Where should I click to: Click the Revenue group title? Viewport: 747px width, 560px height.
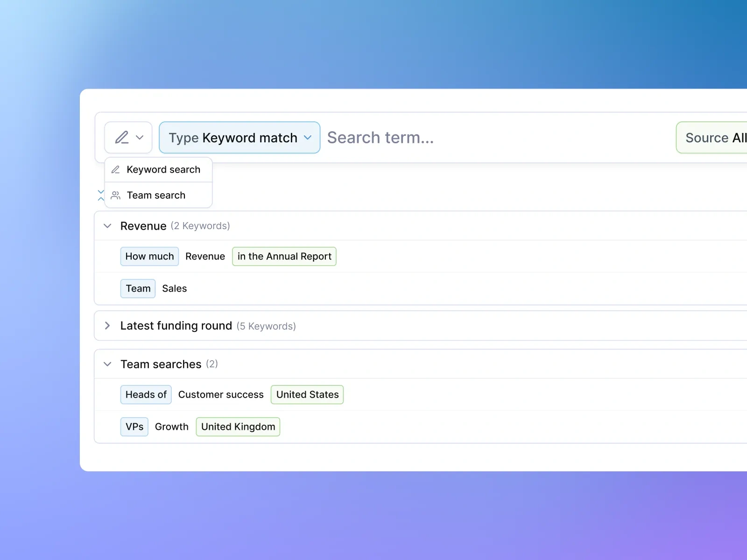point(143,226)
